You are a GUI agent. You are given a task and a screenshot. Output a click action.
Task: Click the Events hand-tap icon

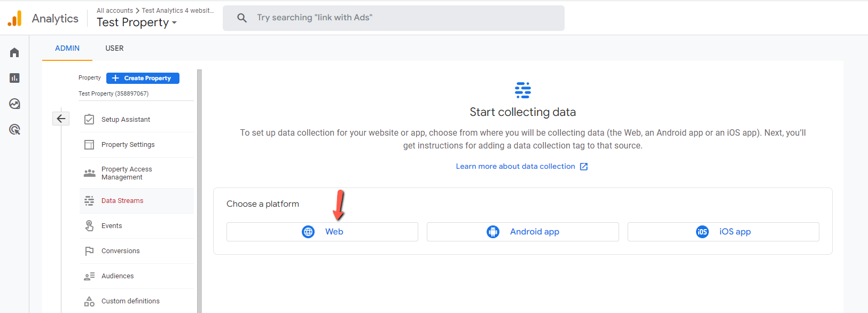(89, 226)
